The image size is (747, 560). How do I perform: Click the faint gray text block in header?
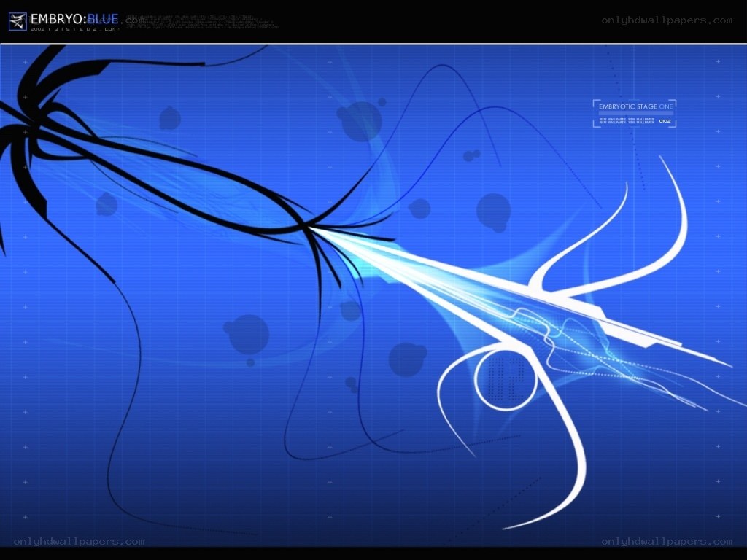[x=203, y=22]
